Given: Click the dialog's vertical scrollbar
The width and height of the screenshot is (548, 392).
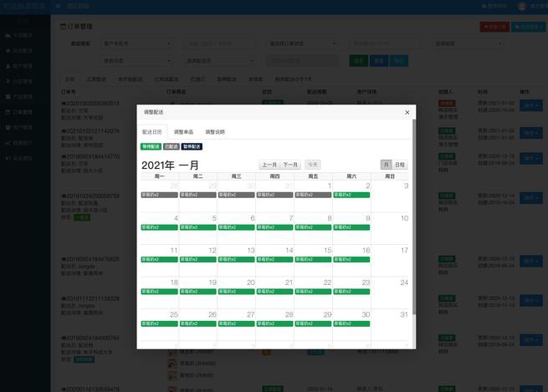Looking at the screenshot, I should pyautogui.click(x=412, y=217).
